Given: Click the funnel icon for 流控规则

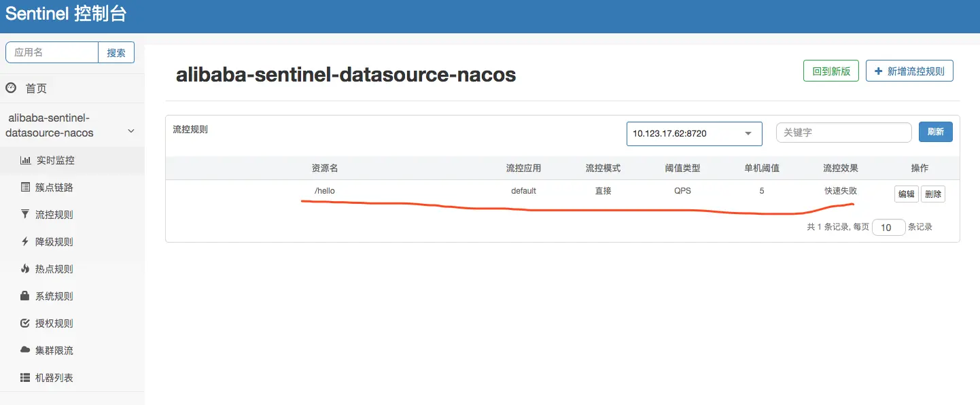Looking at the screenshot, I should coord(24,214).
